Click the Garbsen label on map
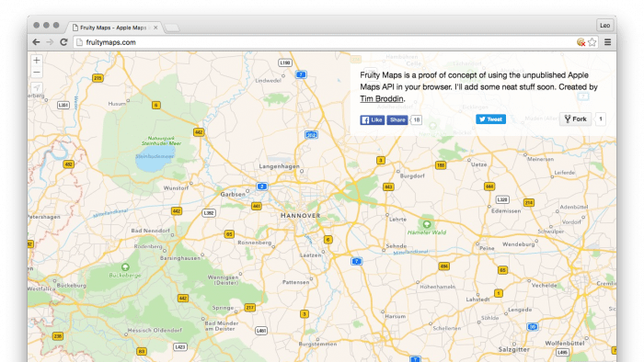Viewport: 644px width, 362px height. [x=233, y=194]
